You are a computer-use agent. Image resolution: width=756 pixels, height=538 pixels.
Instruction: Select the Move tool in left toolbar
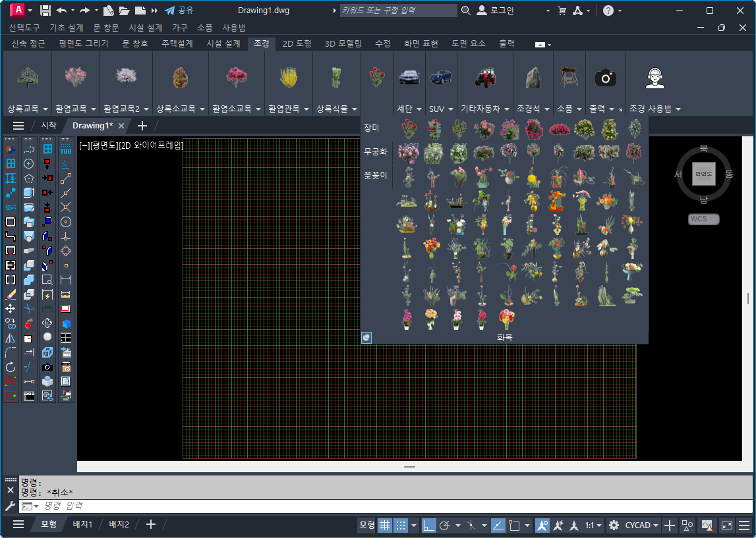click(11, 308)
